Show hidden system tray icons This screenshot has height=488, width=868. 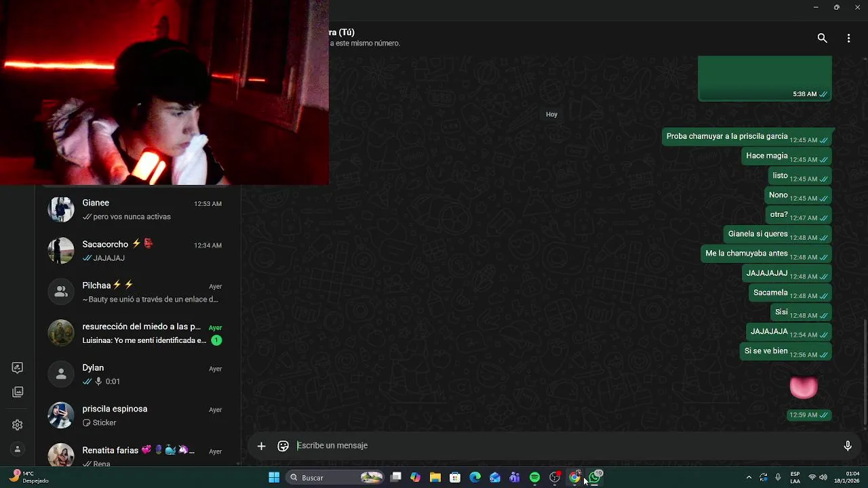tap(749, 478)
